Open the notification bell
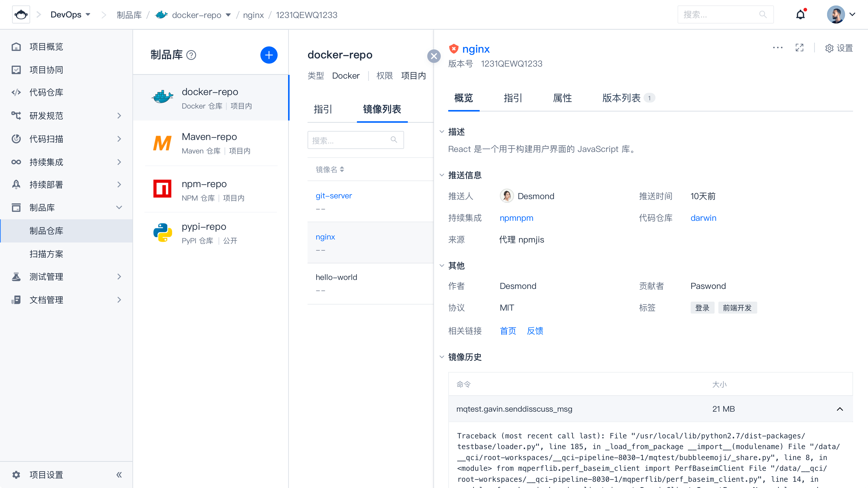Viewport: 868px width, 488px height. (800, 14)
